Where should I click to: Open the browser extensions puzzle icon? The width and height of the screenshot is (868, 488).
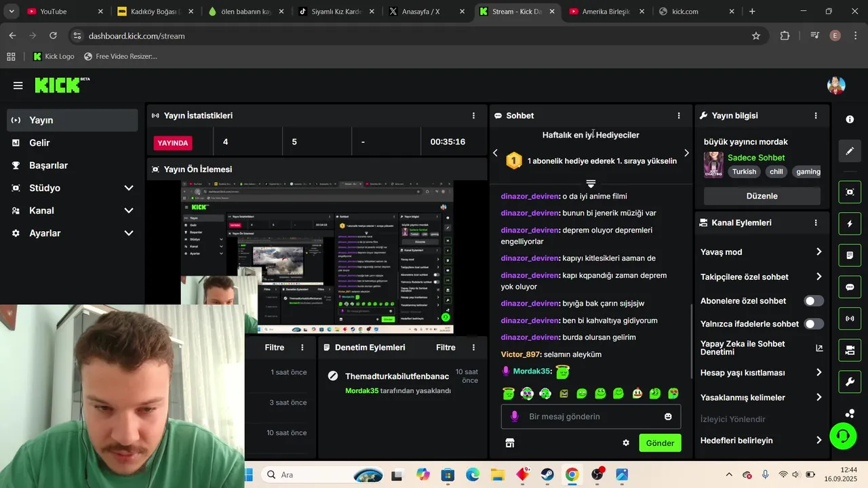click(x=785, y=36)
